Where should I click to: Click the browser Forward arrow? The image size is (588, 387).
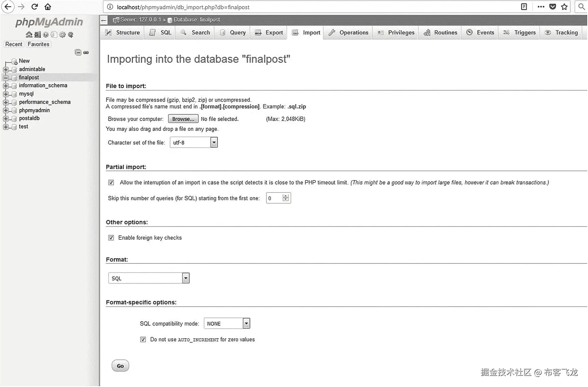click(x=21, y=7)
